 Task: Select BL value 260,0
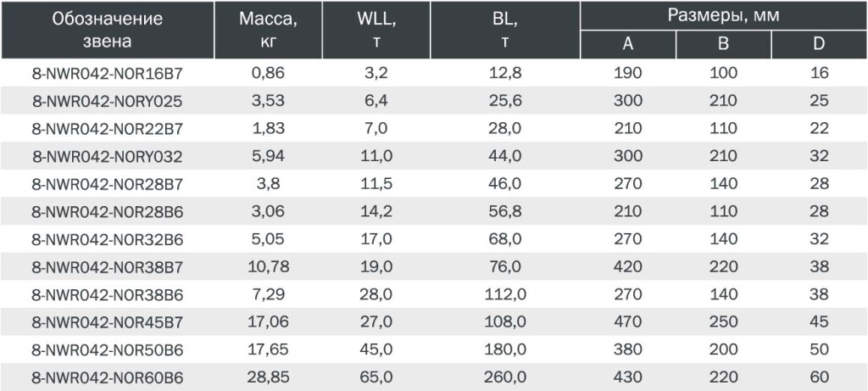pos(505,377)
